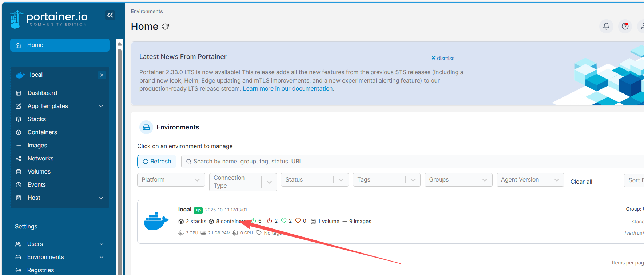Screen dimensions: 644x275
Task: Click the images list icon in card
Action: (x=345, y=221)
